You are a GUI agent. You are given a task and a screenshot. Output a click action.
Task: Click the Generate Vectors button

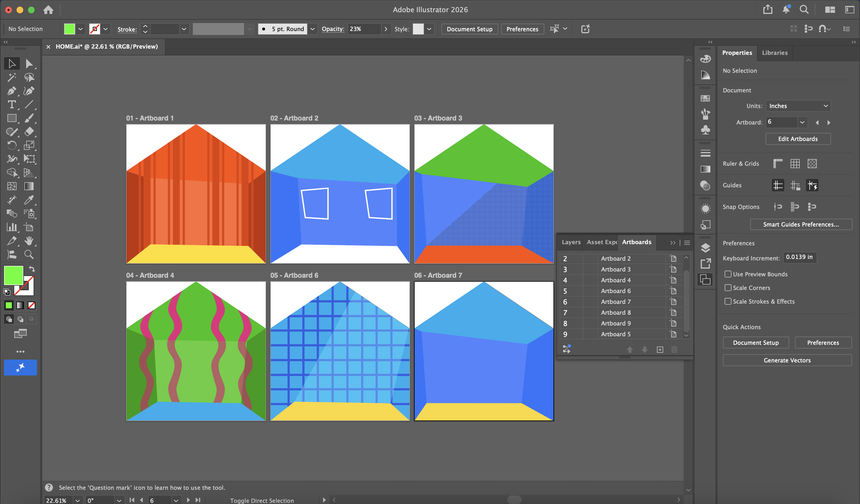(x=787, y=360)
